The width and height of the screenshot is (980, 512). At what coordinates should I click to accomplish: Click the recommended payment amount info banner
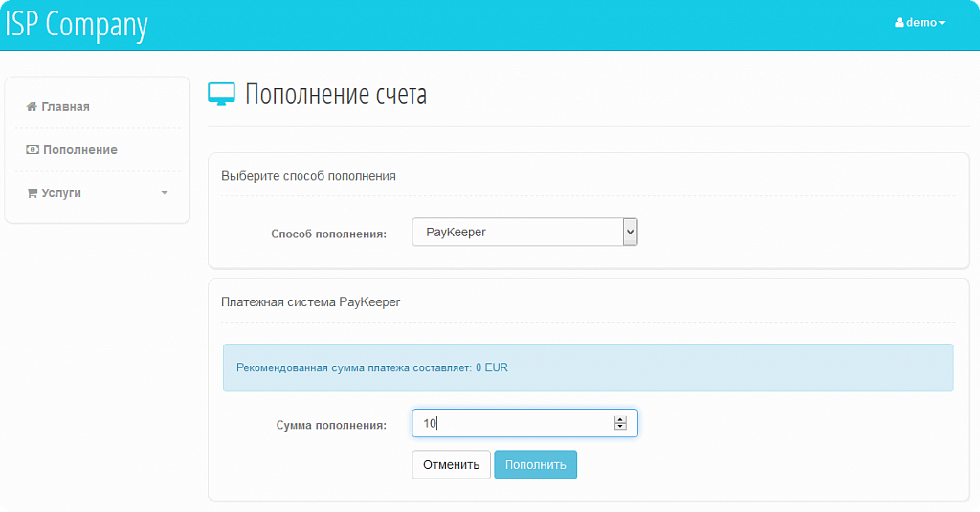click(x=588, y=367)
